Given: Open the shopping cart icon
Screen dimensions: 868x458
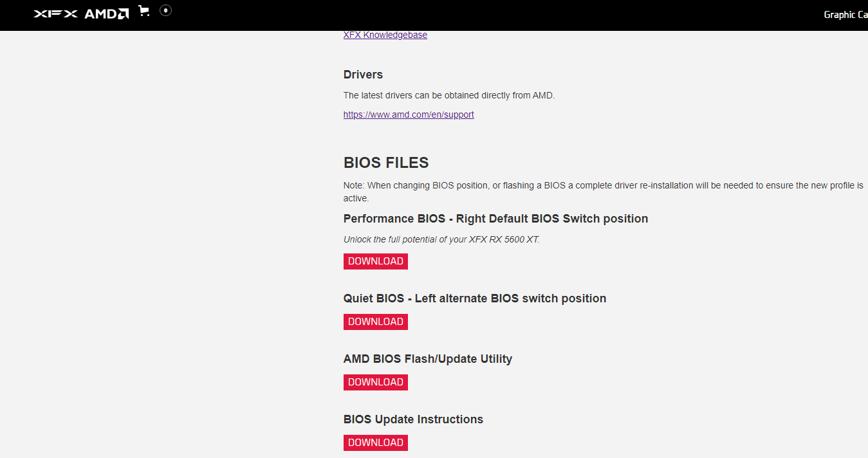Looking at the screenshot, I should point(144,11).
